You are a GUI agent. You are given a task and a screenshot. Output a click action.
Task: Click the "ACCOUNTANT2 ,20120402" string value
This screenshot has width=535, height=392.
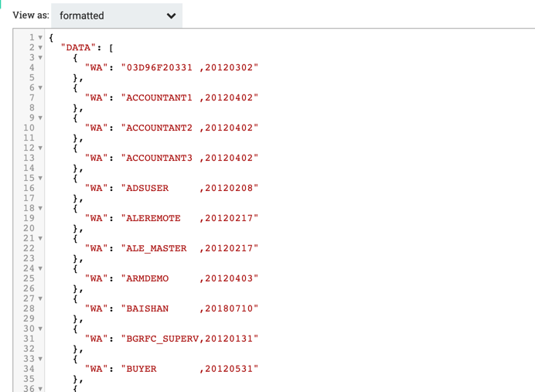click(189, 128)
